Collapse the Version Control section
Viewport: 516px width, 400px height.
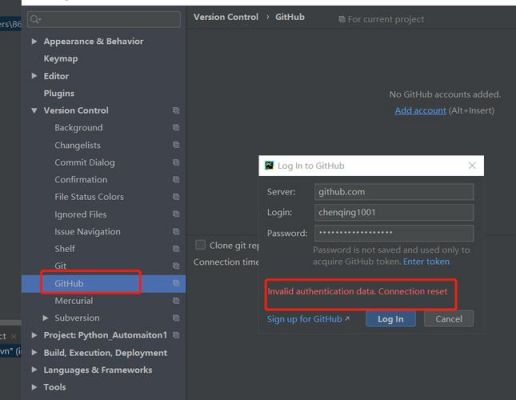pos(34,110)
